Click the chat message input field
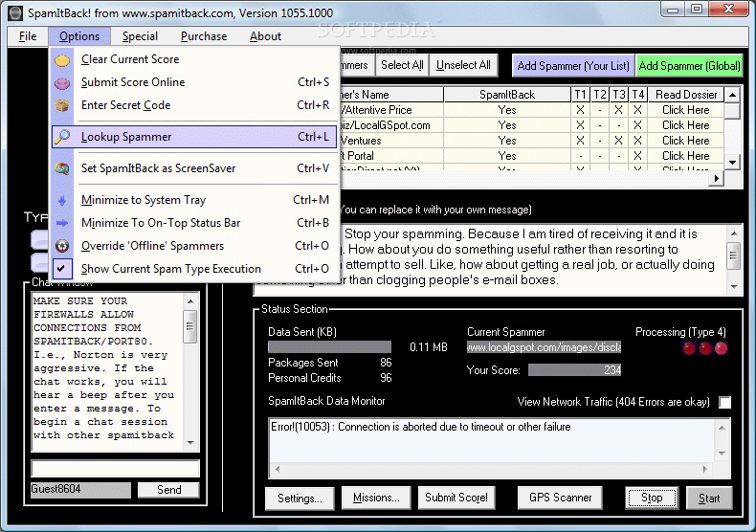 click(x=115, y=469)
